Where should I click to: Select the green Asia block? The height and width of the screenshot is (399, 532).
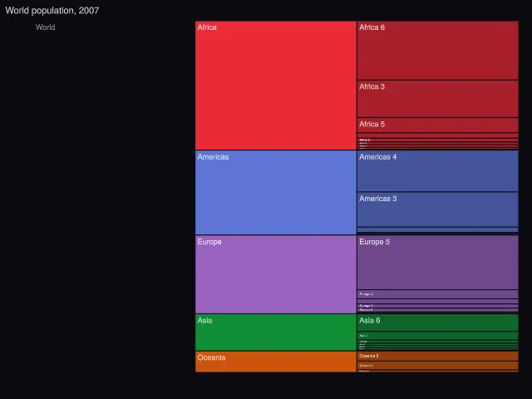(x=276, y=332)
